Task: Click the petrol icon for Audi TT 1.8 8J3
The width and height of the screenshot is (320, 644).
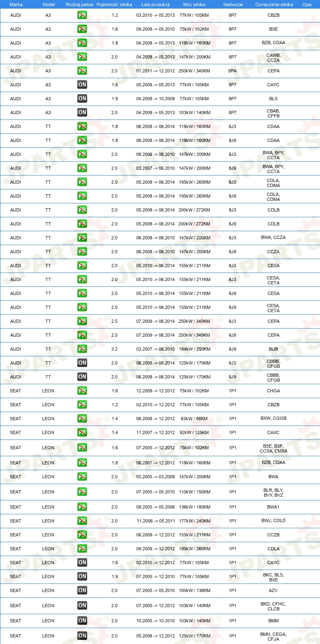Action: pyautogui.click(x=82, y=126)
